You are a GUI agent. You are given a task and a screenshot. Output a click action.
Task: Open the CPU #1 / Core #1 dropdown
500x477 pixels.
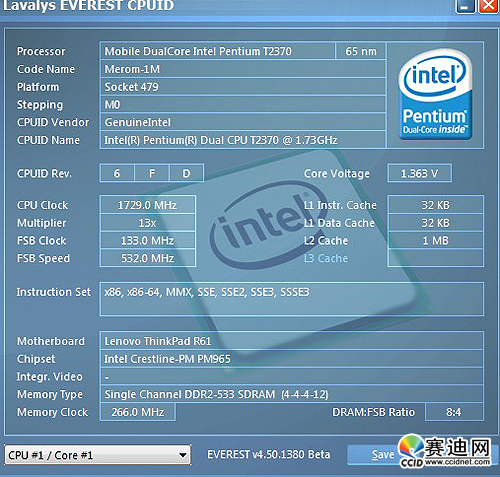click(x=97, y=455)
